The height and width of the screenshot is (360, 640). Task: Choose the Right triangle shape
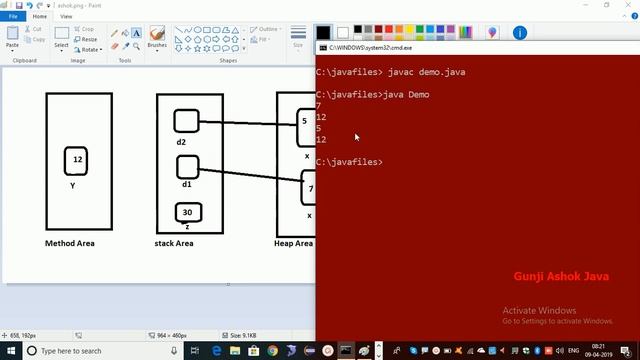[178, 40]
